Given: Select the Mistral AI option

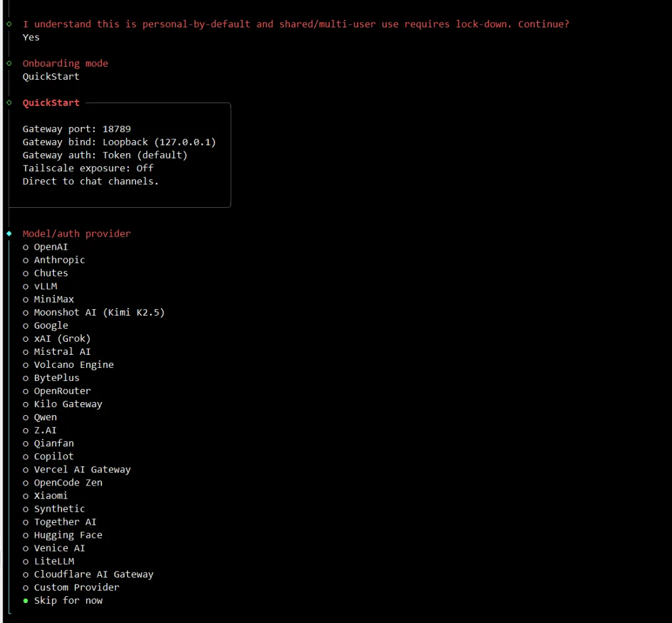Looking at the screenshot, I should pyautogui.click(x=57, y=352).
